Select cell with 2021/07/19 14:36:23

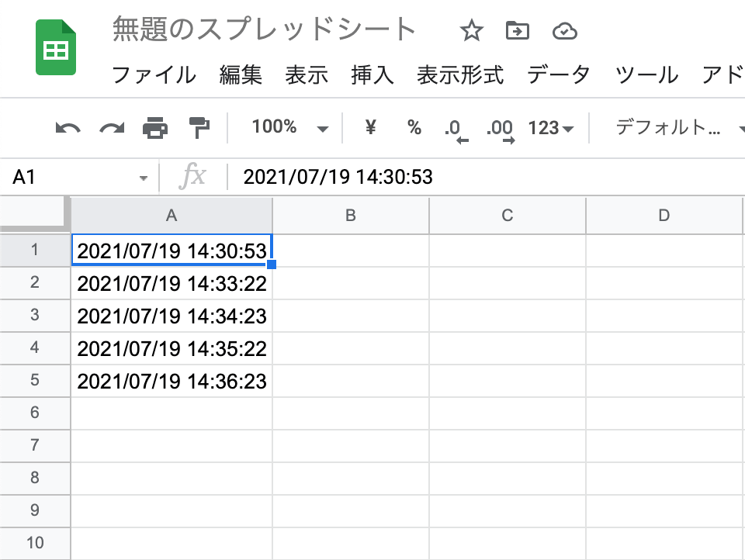click(172, 381)
